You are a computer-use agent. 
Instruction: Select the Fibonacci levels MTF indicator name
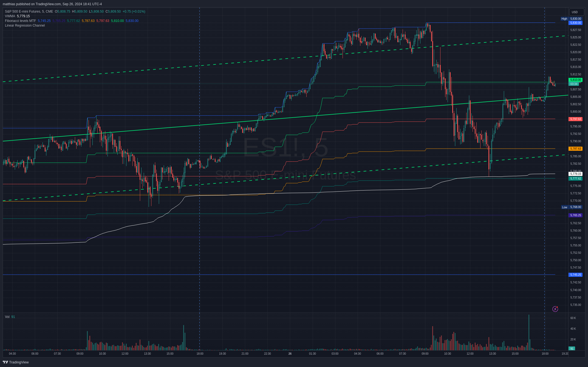coord(20,21)
